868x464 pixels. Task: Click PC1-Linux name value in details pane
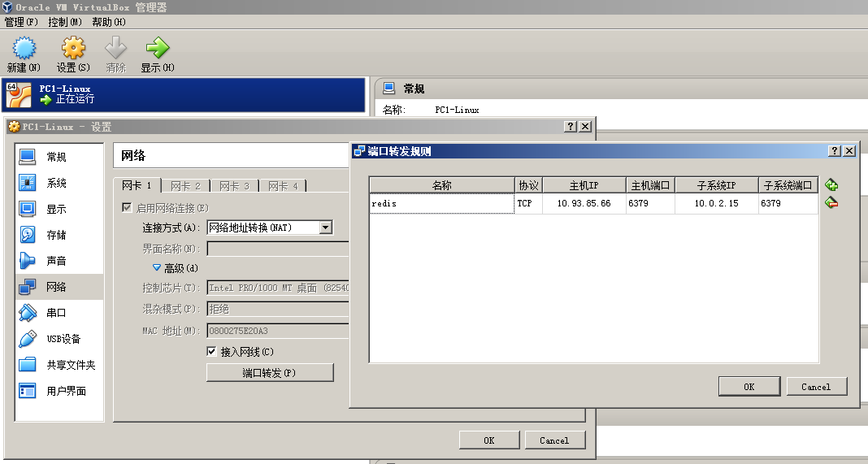point(457,110)
